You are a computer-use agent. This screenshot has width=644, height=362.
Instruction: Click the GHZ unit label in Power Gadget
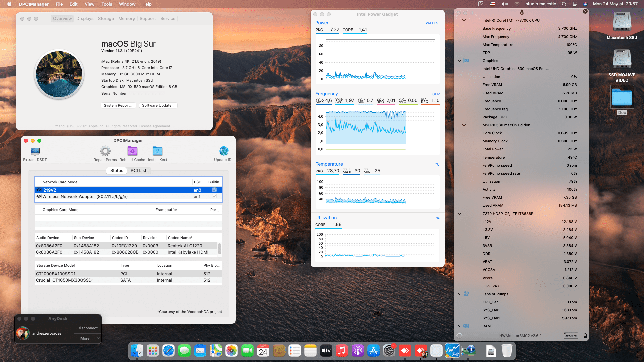pyautogui.click(x=436, y=94)
